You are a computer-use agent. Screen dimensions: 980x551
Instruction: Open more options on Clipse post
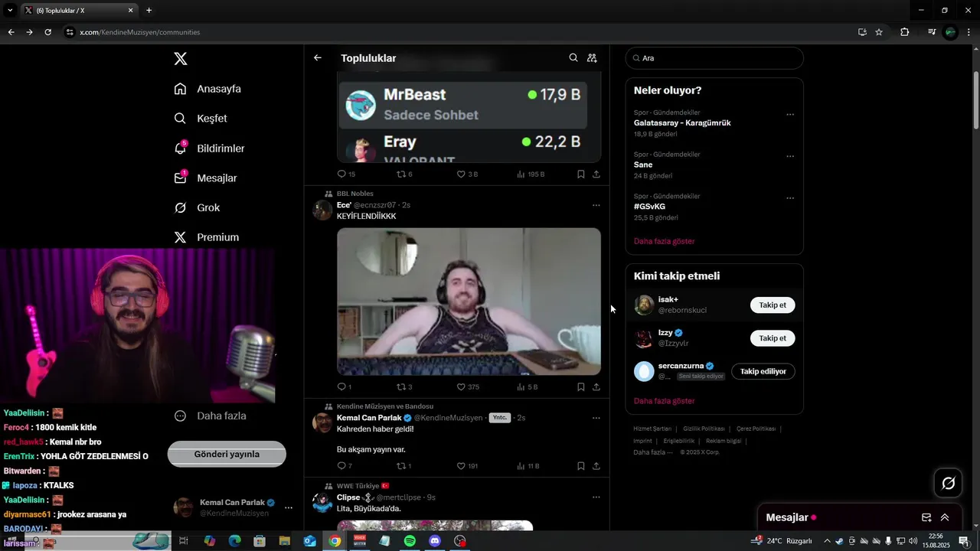point(596,497)
